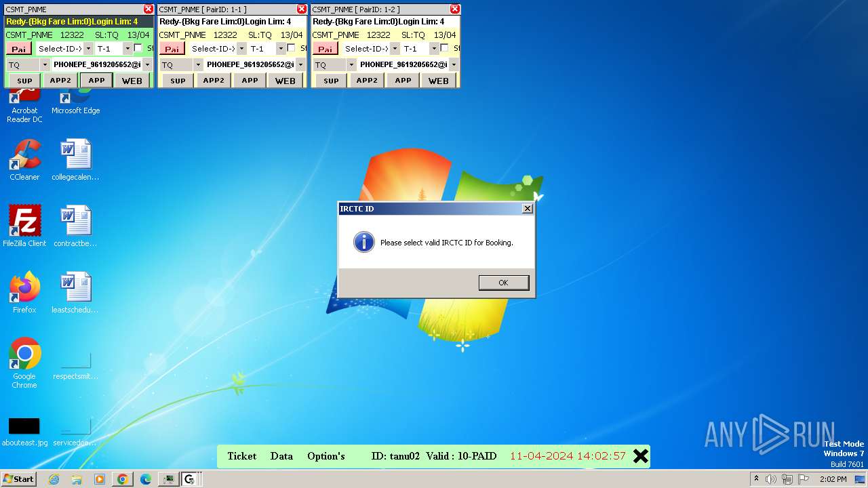The height and width of the screenshot is (488, 868).
Task: Expand PHONEPE payment dropdown in PairID 1-1 window
Action: pyautogui.click(x=300, y=65)
